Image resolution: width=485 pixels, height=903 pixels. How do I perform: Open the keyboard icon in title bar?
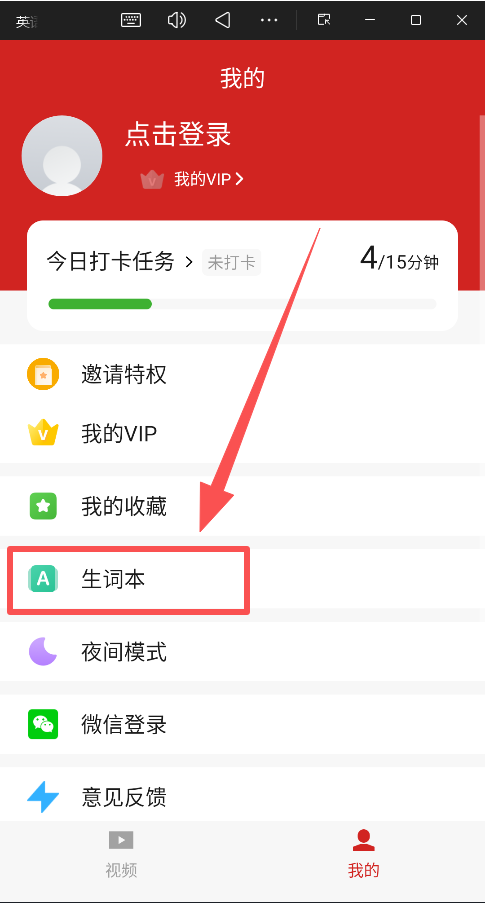click(131, 20)
